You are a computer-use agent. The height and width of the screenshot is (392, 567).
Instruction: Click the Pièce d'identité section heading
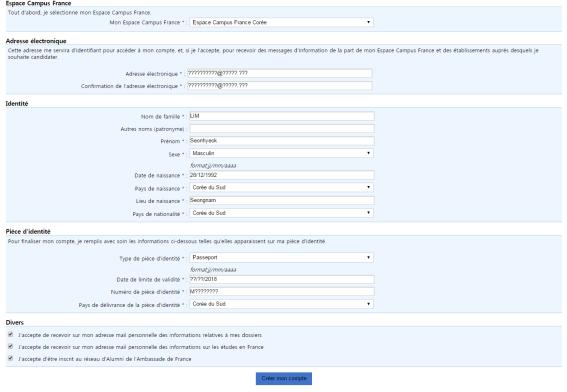tap(28, 232)
